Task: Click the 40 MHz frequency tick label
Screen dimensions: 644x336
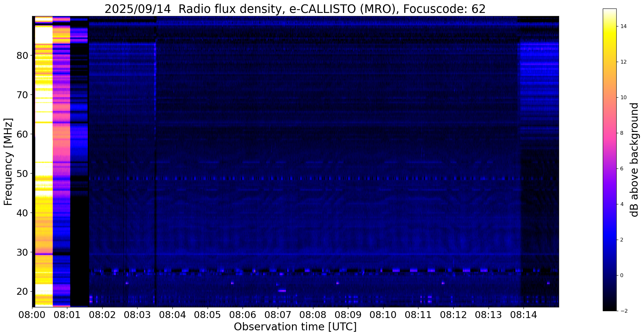Action: 22,213
